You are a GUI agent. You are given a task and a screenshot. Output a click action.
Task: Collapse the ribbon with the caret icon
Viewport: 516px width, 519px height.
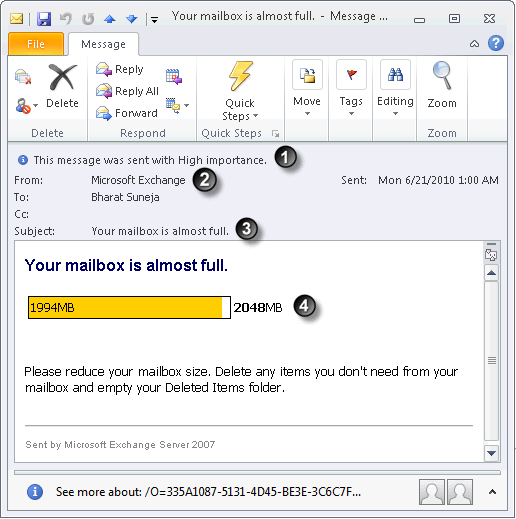pos(474,44)
